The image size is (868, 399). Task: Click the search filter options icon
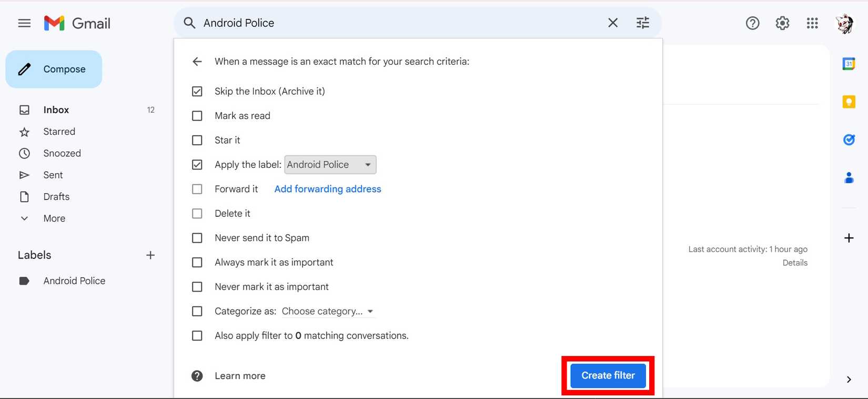pyautogui.click(x=642, y=23)
